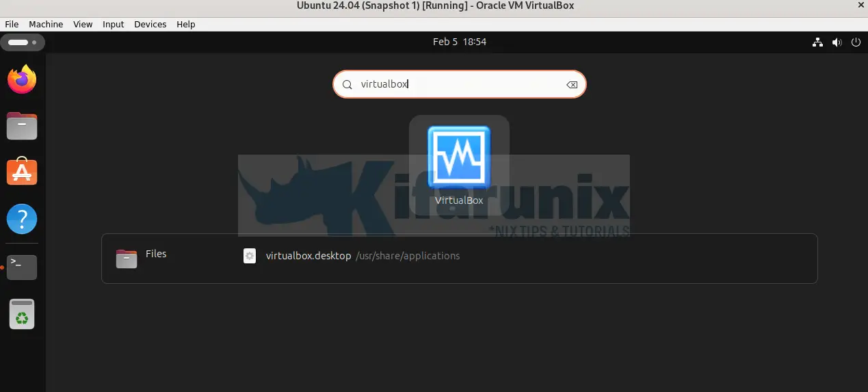This screenshot has height=392, width=868.
Task: Open the Devices menu
Action: 150,24
